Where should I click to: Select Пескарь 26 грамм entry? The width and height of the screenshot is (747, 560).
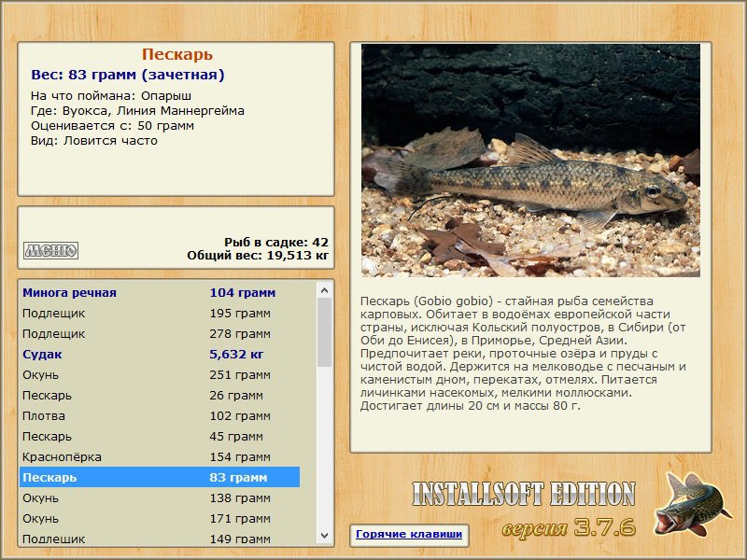(160, 395)
